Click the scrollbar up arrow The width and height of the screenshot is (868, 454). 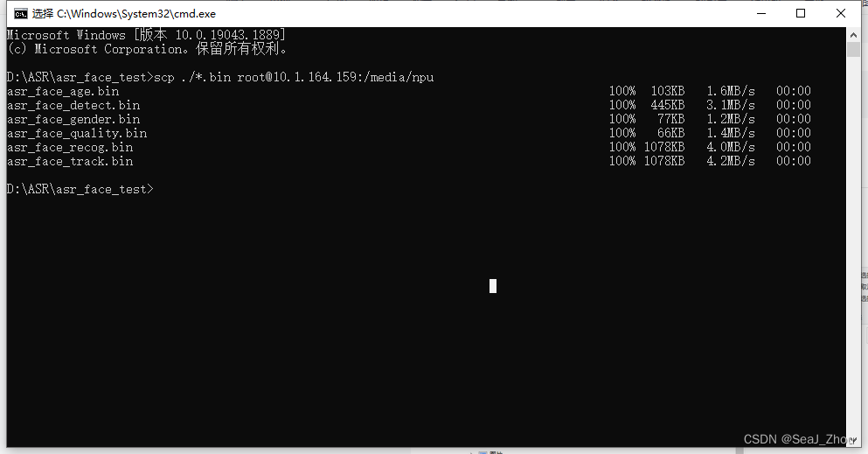[x=853, y=35]
